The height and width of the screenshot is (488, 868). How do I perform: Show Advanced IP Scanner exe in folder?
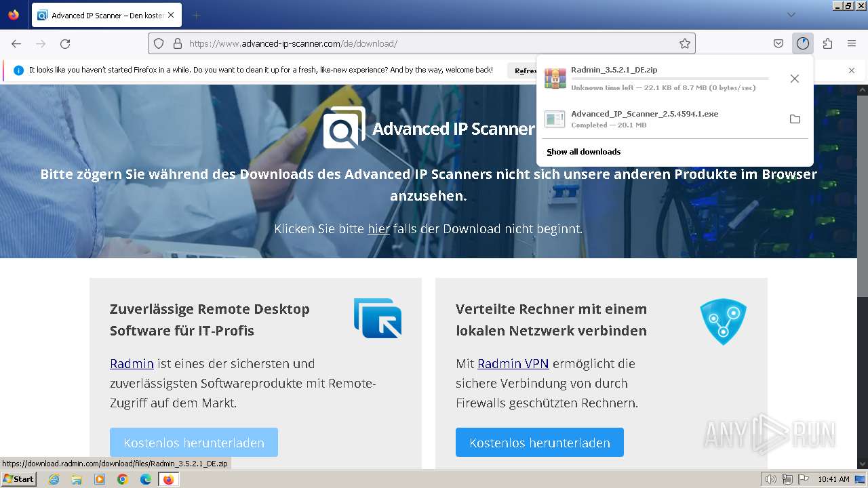(x=795, y=119)
